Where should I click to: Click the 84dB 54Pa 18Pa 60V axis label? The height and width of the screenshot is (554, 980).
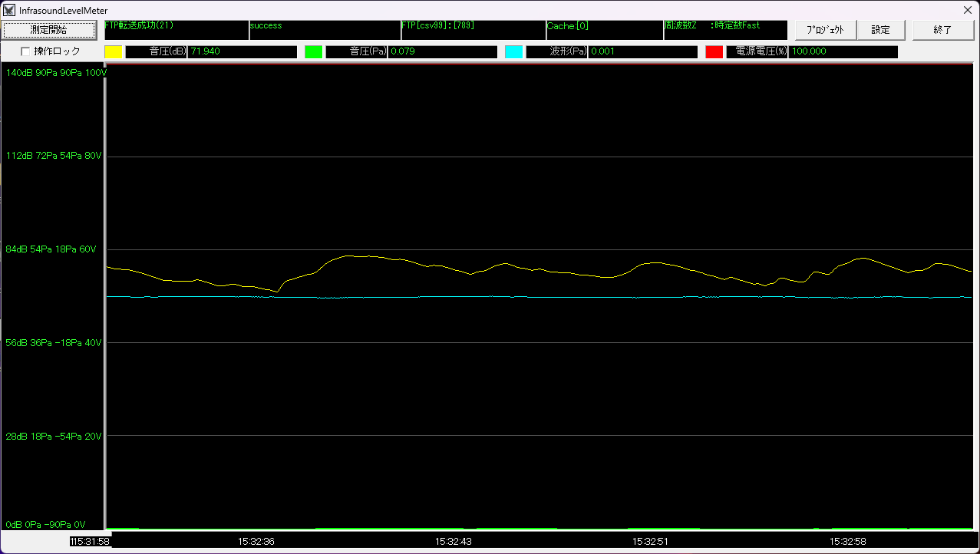pyautogui.click(x=54, y=249)
